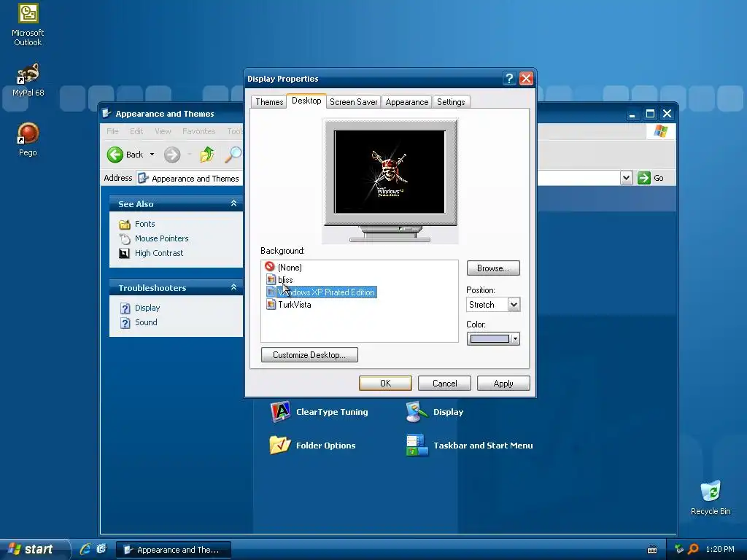The image size is (747, 560).
Task: Click the OK button
Action: click(x=385, y=384)
